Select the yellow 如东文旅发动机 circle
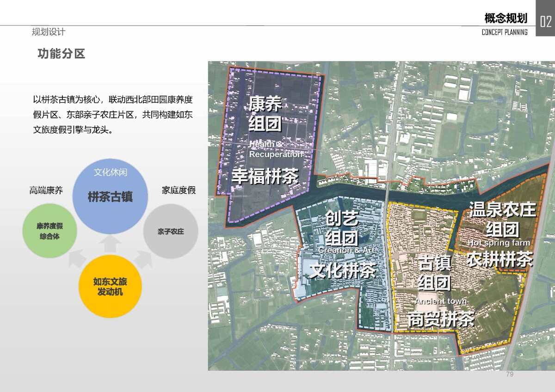The height and width of the screenshot is (392, 555). click(110, 286)
